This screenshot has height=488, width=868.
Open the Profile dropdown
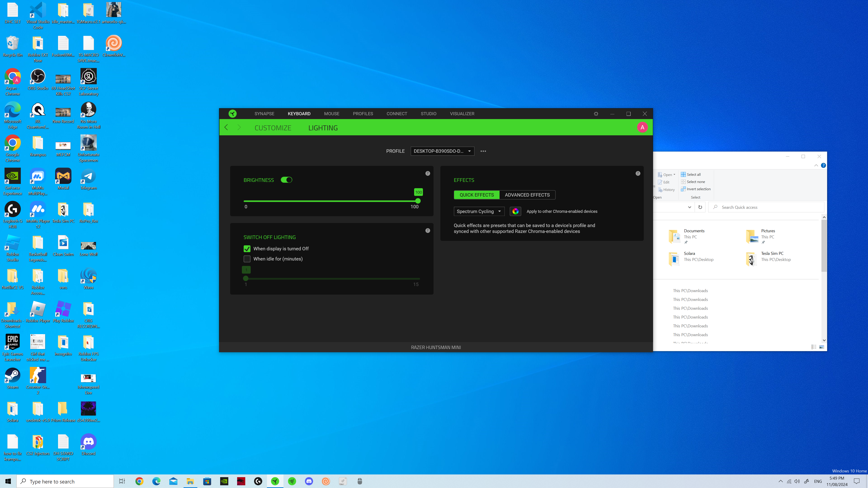[x=442, y=151]
